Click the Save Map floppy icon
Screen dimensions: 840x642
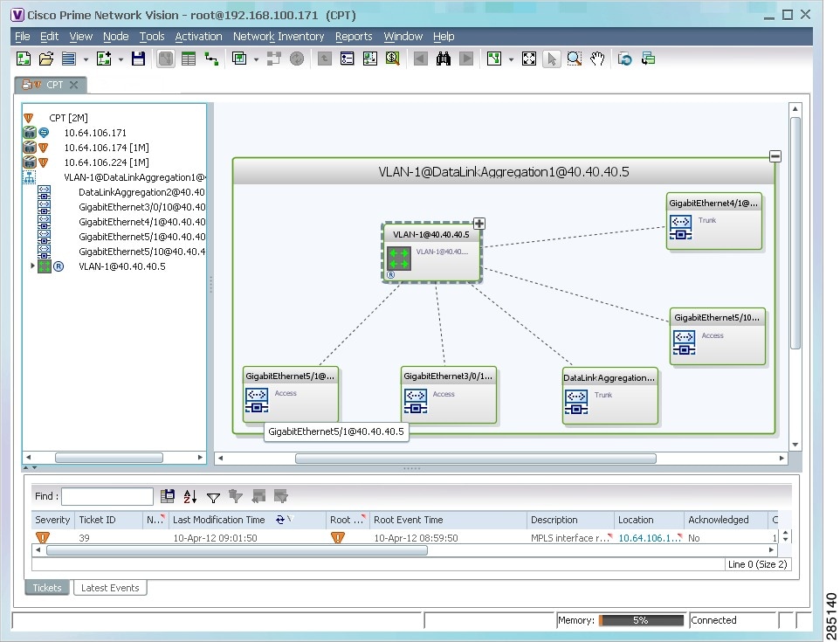(138, 59)
